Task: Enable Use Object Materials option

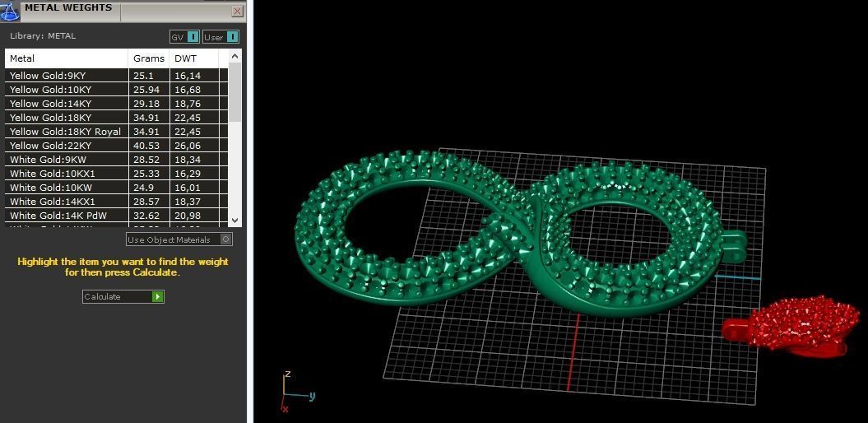Action: 179,239
